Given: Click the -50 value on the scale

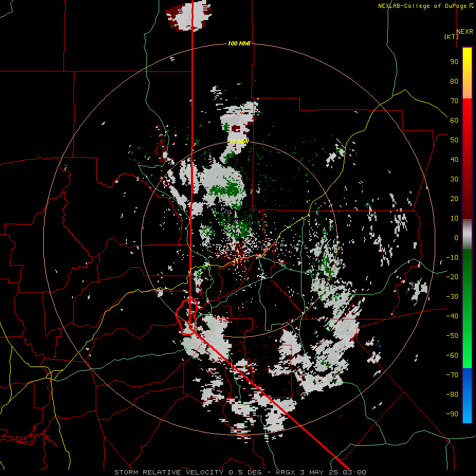Looking at the screenshot, I should 452,336.
